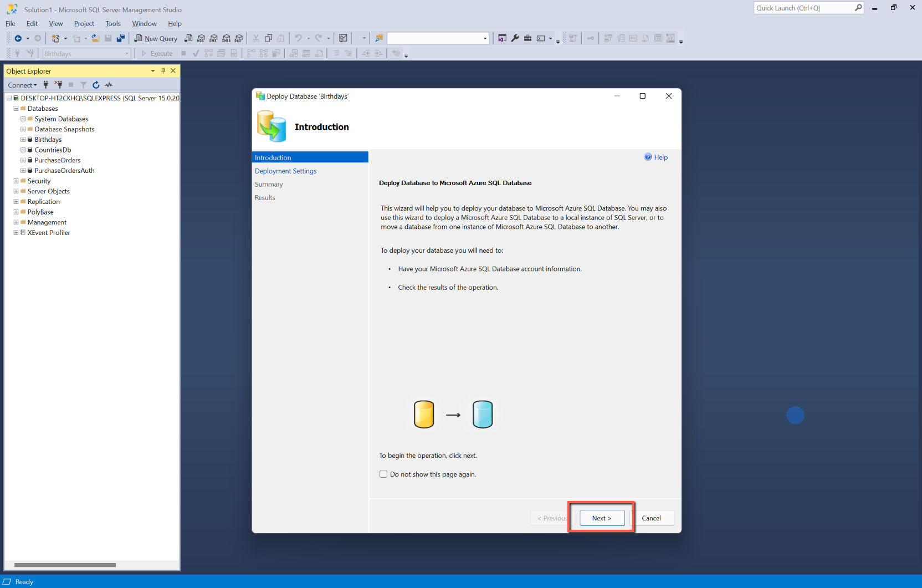
Task: Expand the Security node in Object Explorer
Action: point(16,181)
